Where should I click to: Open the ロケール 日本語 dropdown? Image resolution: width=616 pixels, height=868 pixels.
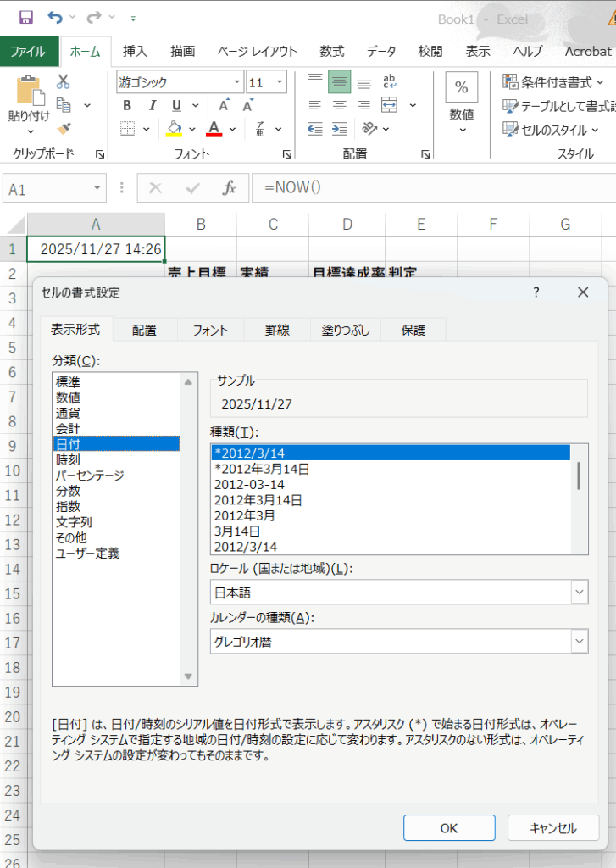(x=580, y=593)
